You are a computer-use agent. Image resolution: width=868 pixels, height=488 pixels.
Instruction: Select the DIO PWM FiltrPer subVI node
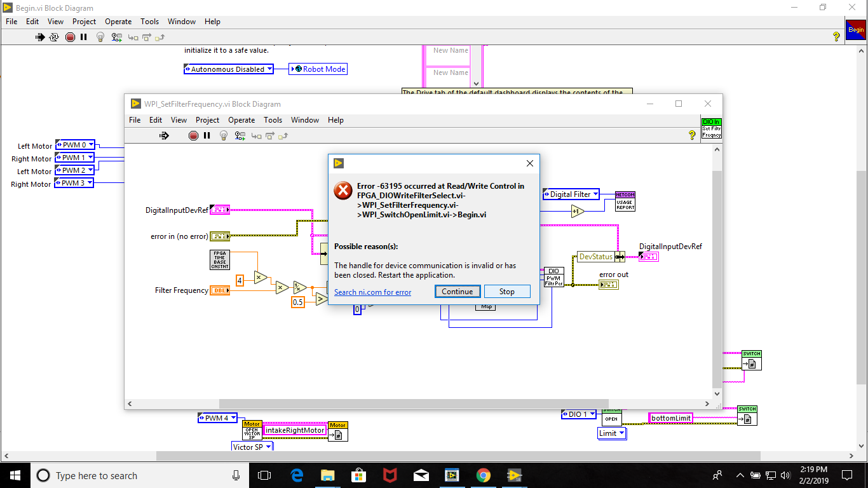click(x=554, y=277)
